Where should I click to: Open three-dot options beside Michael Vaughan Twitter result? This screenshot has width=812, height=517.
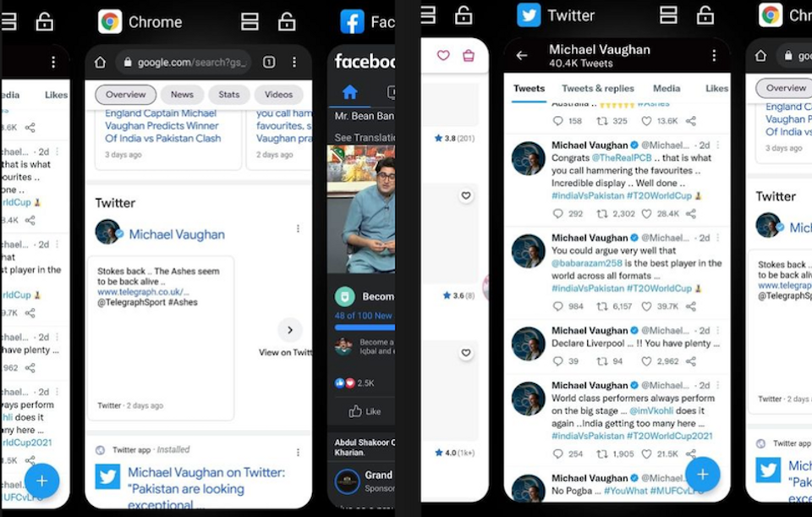[298, 228]
